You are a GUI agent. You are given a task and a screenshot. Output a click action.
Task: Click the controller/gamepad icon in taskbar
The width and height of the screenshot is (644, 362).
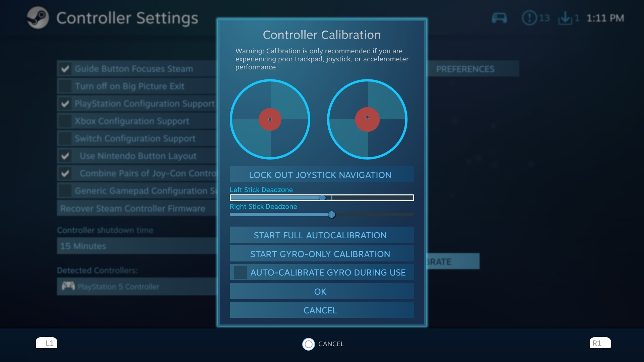[499, 18]
